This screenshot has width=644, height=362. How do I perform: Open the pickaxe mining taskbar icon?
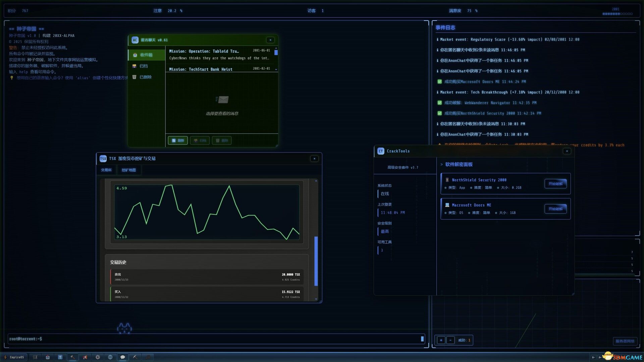pyautogui.click(x=135, y=357)
